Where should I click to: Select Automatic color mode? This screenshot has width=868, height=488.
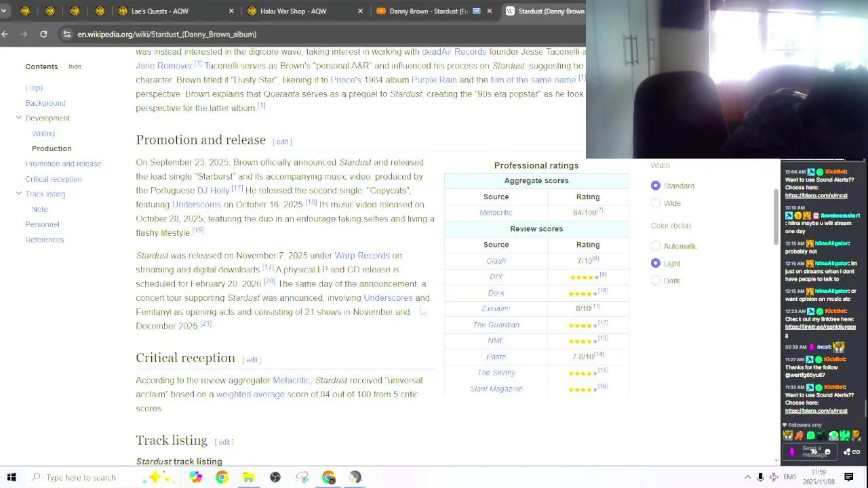pos(655,246)
